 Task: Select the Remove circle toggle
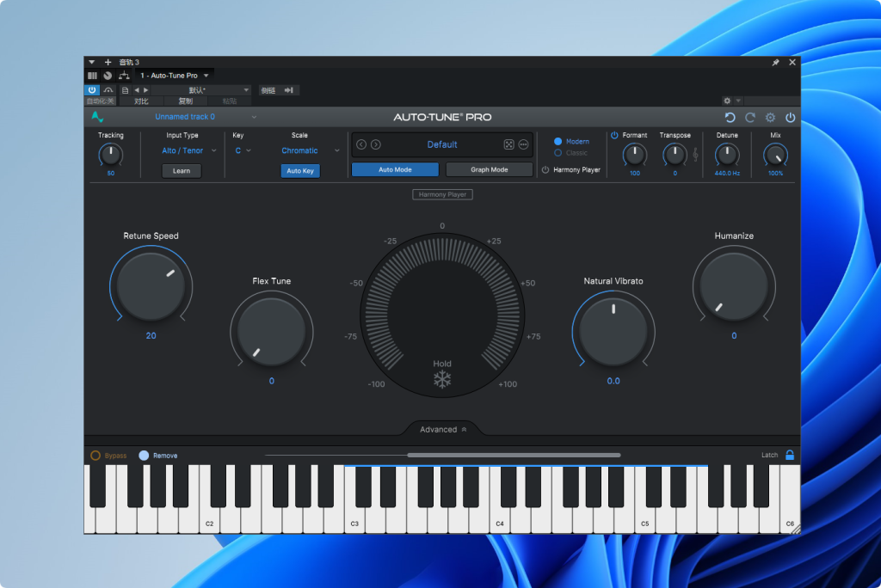[144, 456]
